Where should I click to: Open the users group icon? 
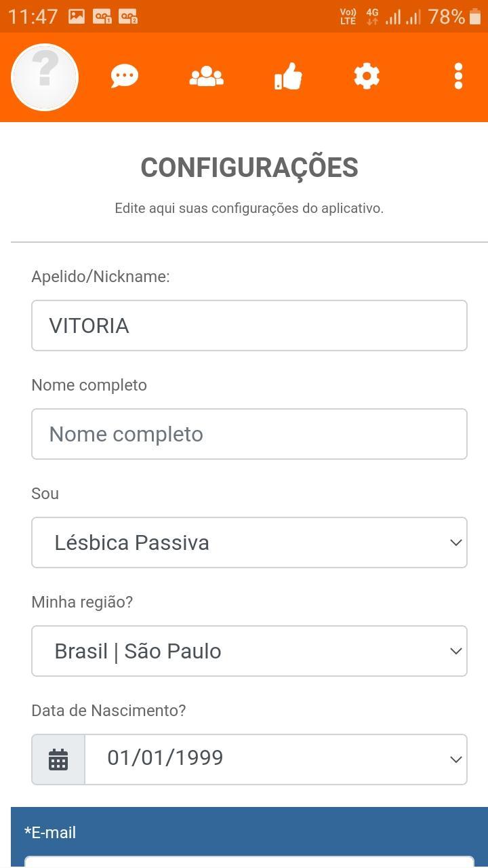point(206,77)
